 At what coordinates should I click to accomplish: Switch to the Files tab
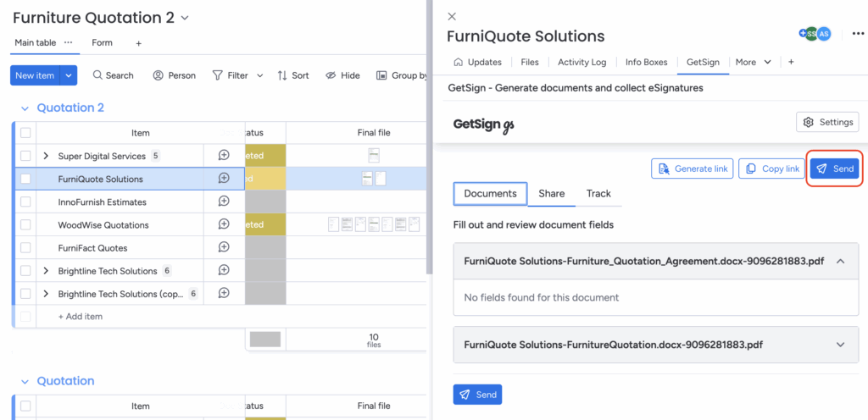pos(530,62)
